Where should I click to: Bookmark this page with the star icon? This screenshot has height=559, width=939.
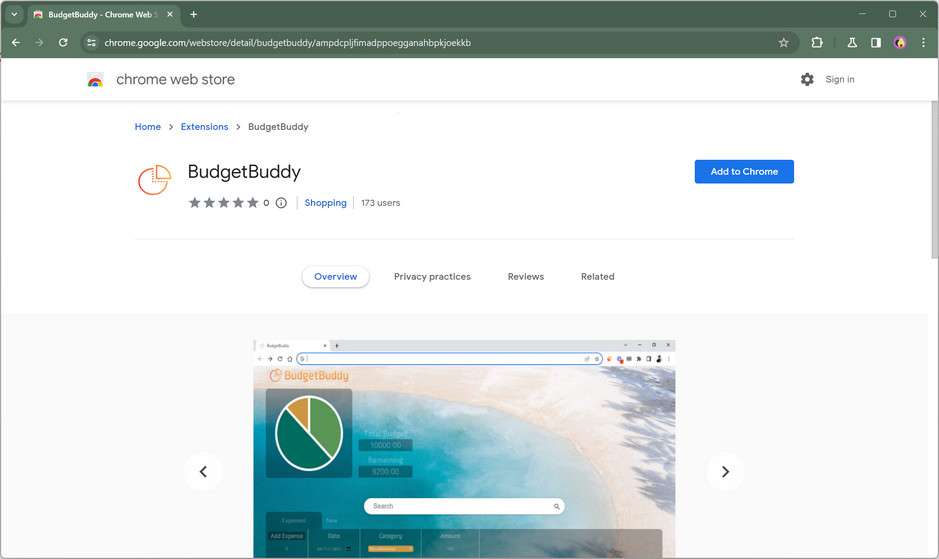(783, 43)
